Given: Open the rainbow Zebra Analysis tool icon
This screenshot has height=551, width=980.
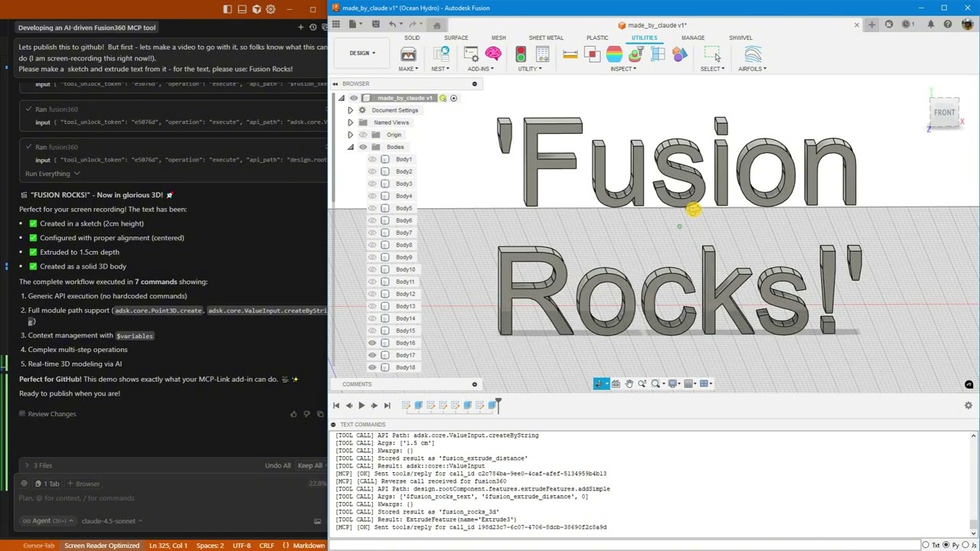Looking at the screenshot, I should pyautogui.click(x=614, y=54).
